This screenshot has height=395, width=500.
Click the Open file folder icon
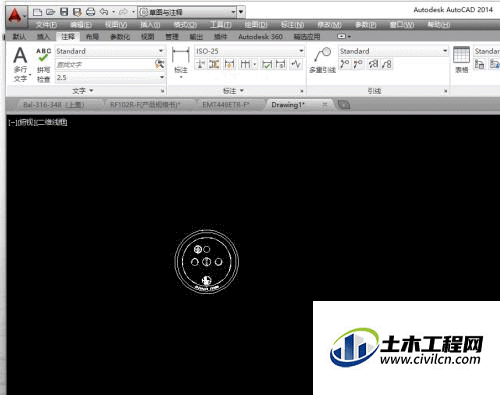click(x=51, y=12)
